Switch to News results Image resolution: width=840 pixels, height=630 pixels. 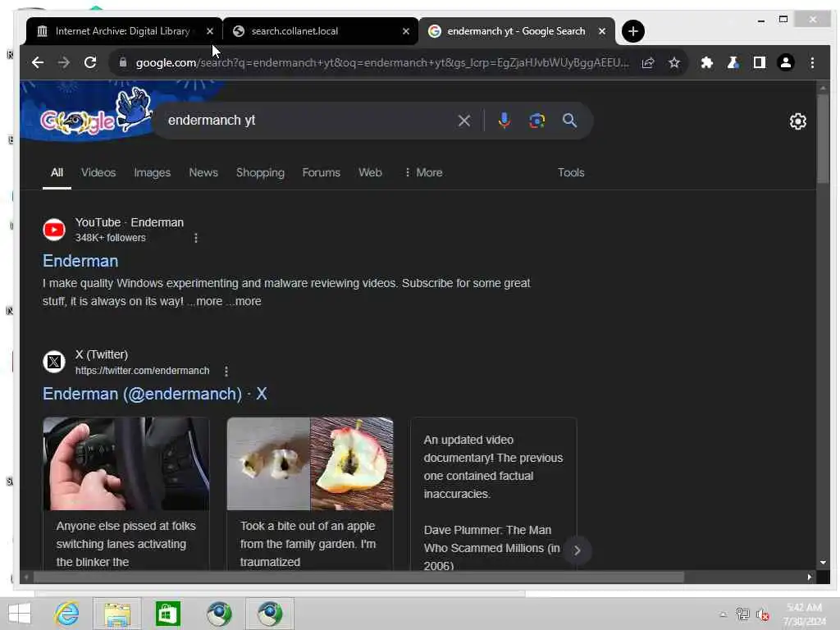[203, 173]
